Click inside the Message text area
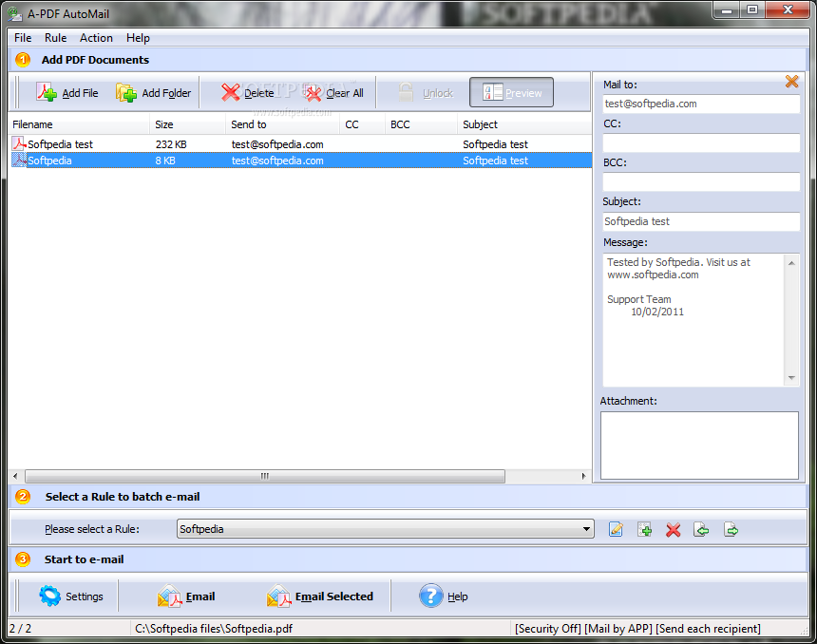Screen dimensions: 817x644 694,320
